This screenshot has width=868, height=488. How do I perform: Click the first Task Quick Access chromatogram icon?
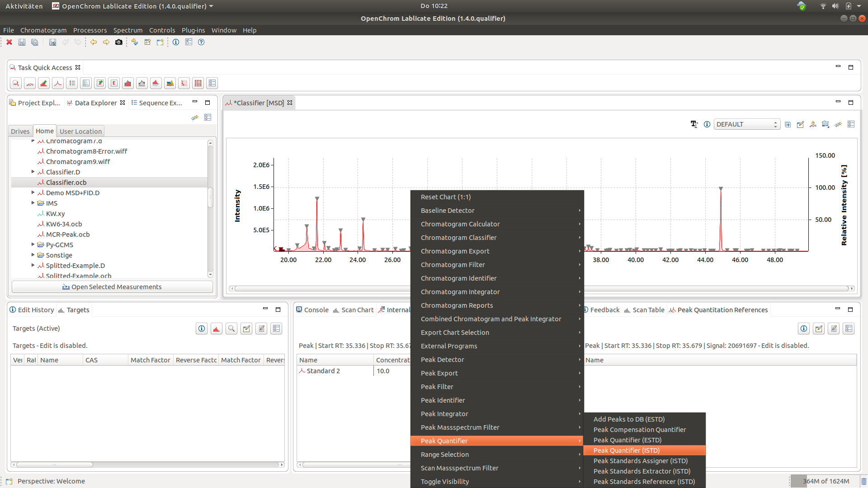tap(16, 83)
